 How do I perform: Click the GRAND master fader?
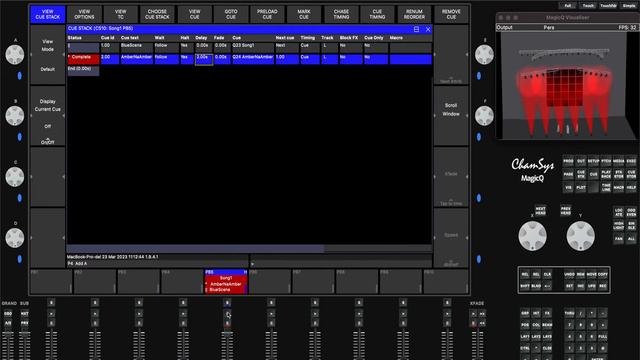tap(8, 345)
